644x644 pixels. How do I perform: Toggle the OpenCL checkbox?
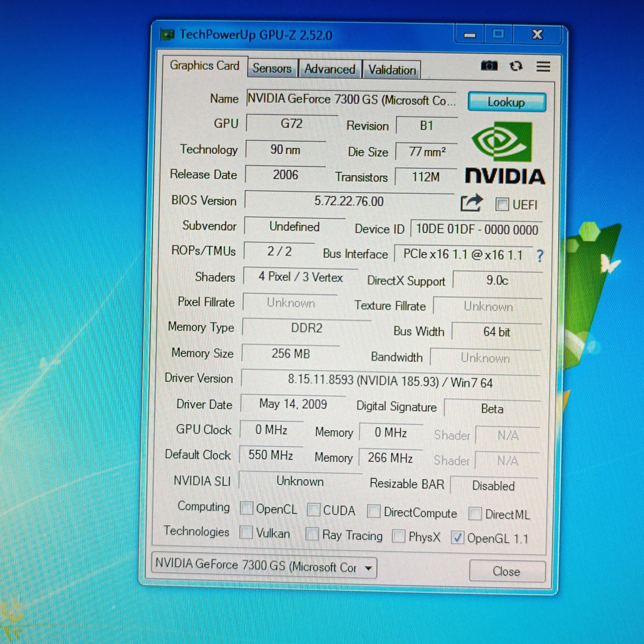click(x=246, y=509)
